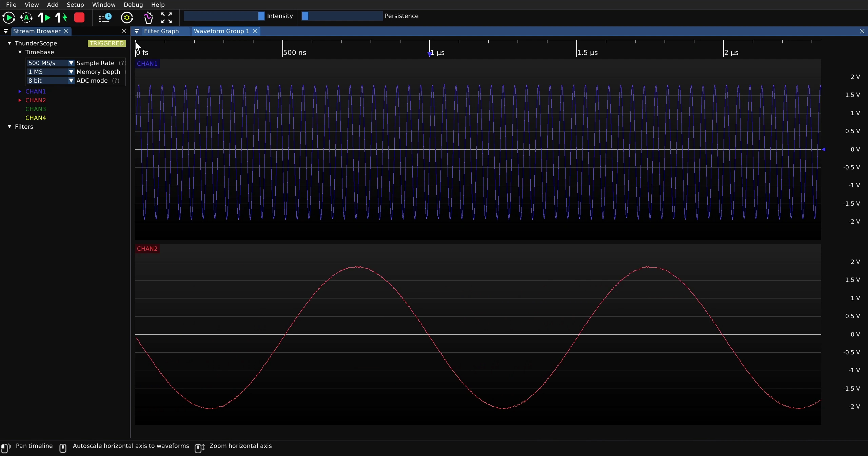Select CHAN4 in the stream browser
Image resolution: width=868 pixels, height=456 pixels.
pos(36,118)
